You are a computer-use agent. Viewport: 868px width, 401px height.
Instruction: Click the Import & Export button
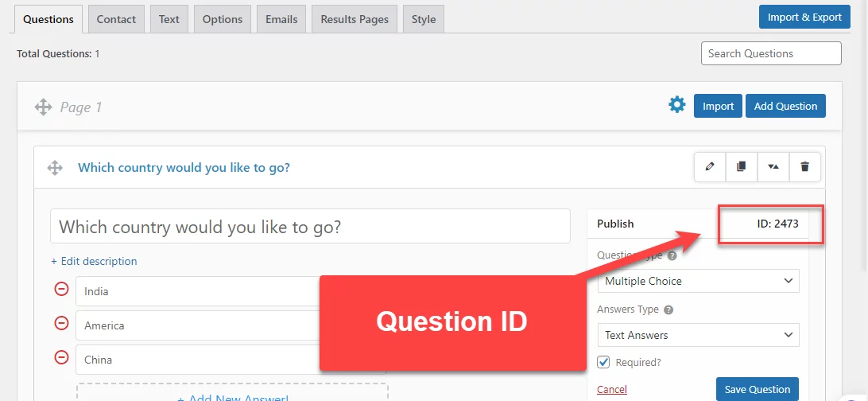[x=804, y=18]
